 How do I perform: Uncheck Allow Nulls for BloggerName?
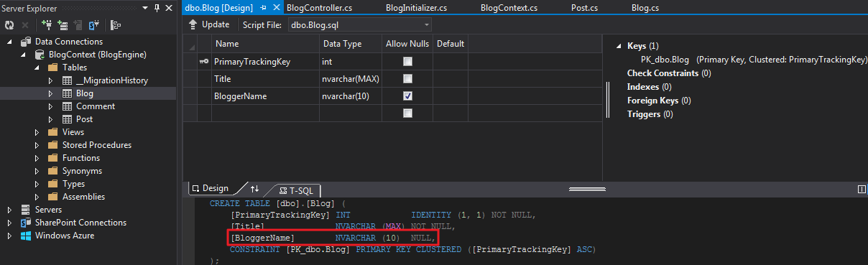(407, 96)
